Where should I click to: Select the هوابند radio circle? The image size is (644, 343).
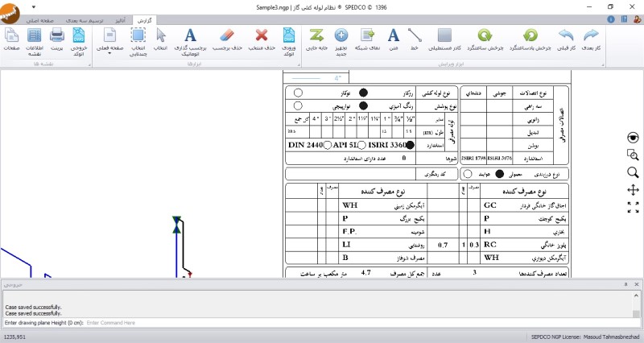pos(468,174)
